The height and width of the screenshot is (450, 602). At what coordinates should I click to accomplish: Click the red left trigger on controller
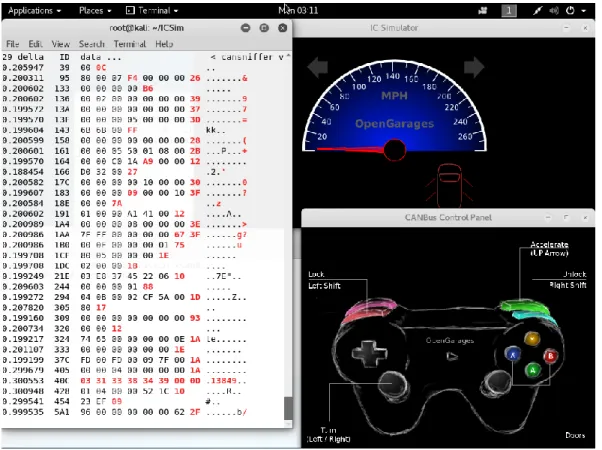pos(364,316)
